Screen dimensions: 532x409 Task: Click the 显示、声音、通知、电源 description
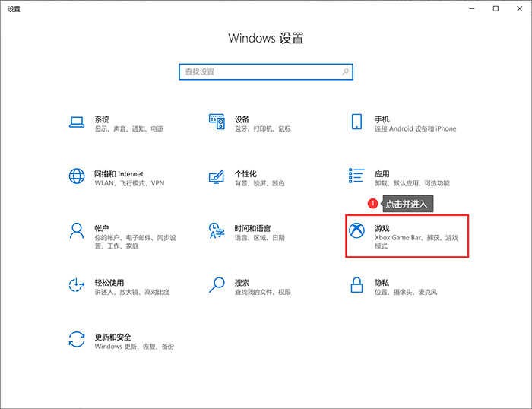coord(129,128)
